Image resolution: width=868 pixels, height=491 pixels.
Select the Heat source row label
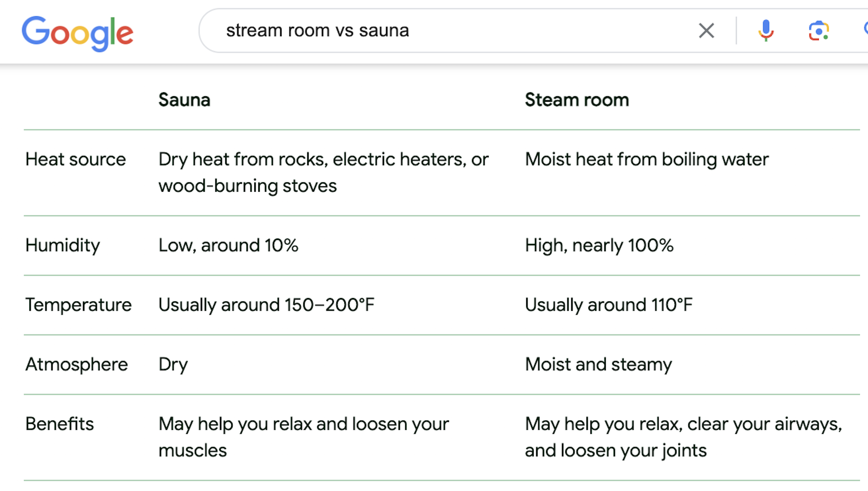(75, 159)
